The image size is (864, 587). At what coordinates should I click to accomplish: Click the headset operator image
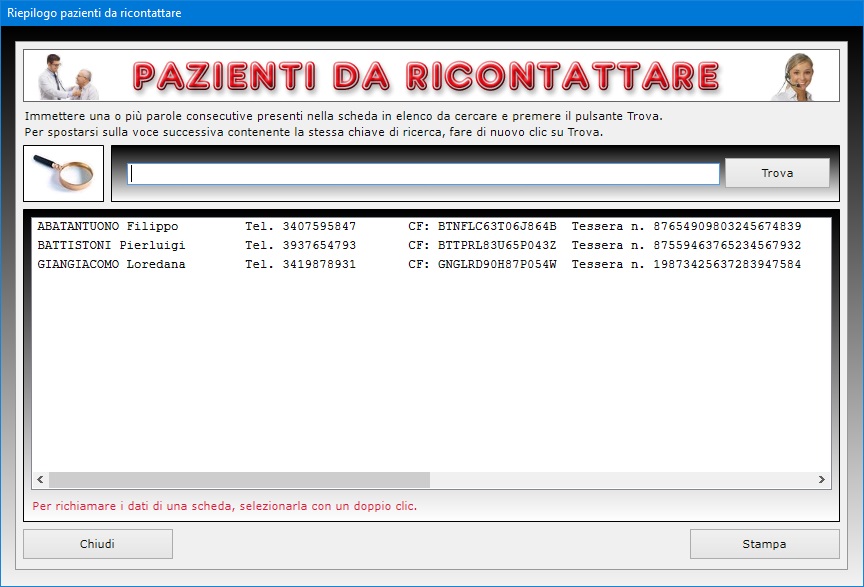click(794, 76)
